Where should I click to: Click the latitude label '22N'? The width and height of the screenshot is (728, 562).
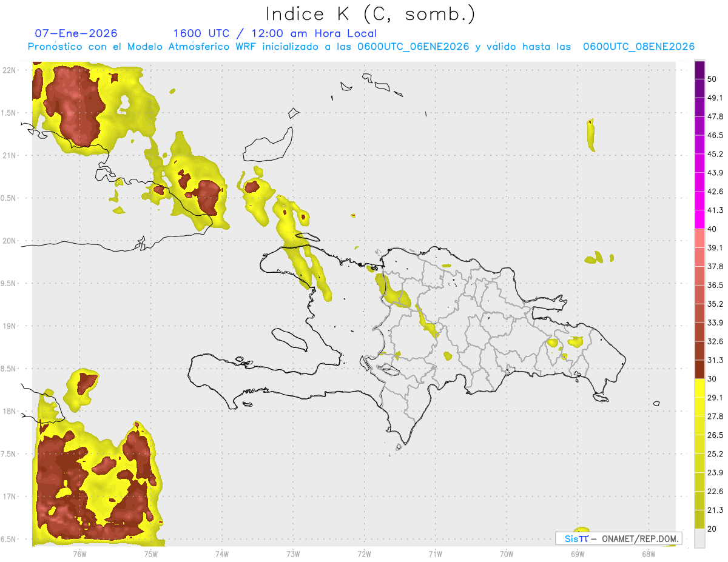click(x=8, y=70)
